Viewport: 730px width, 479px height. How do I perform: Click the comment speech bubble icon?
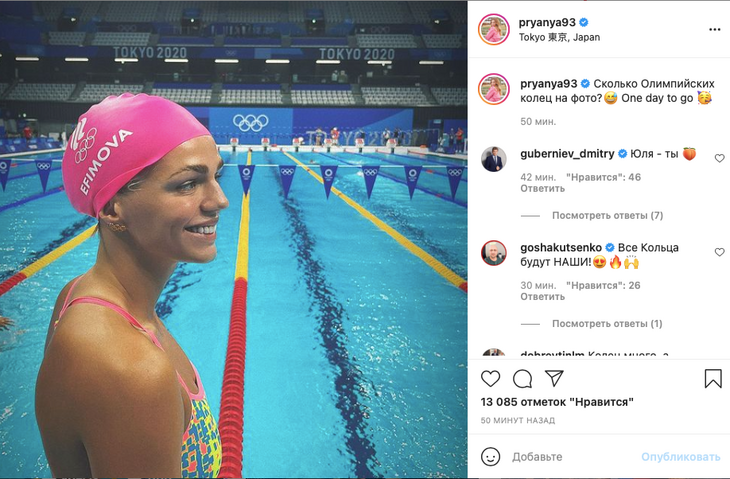[522, 379]
